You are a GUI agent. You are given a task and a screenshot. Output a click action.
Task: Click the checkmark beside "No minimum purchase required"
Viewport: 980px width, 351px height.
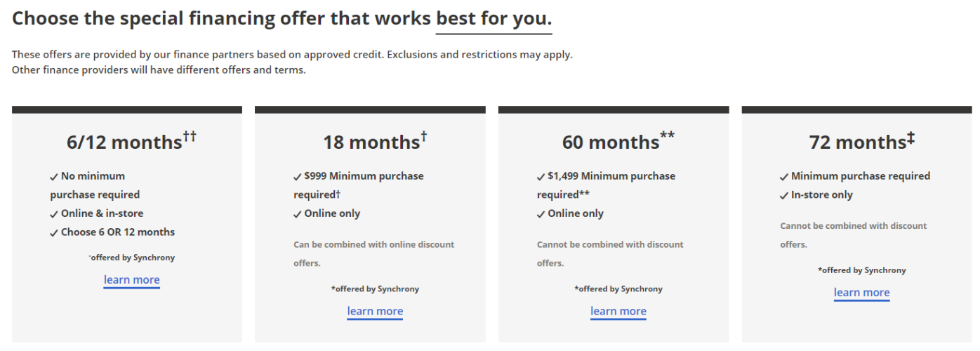pyautogui.click(x=54, y=177)
